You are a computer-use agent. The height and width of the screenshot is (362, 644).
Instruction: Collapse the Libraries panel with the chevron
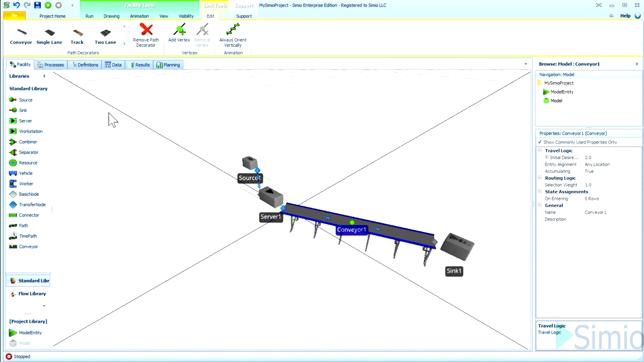coord(44,76)
